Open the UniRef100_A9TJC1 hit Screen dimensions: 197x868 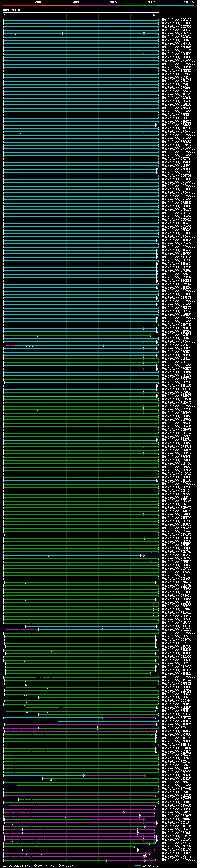coord(177,50)
